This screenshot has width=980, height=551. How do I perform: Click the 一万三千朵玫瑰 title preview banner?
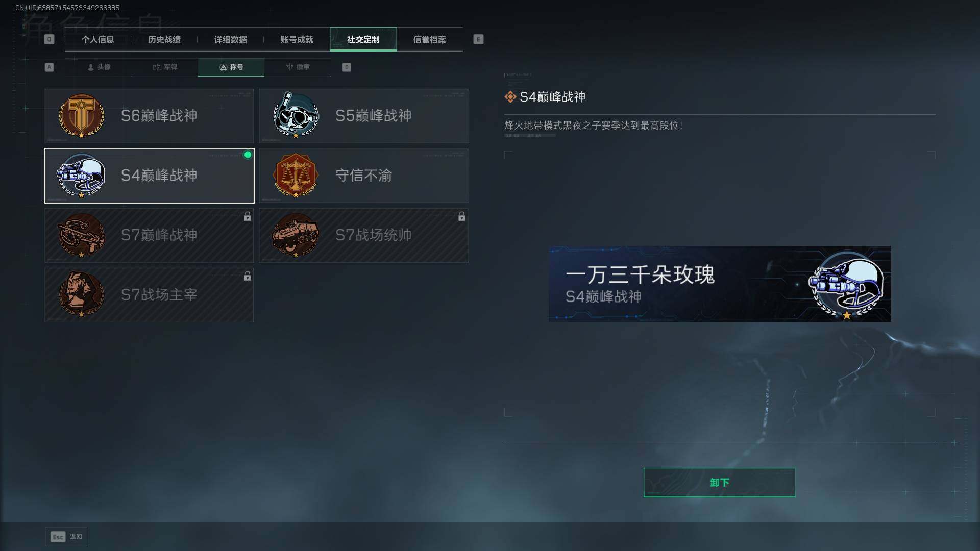[x=720, y=284]
